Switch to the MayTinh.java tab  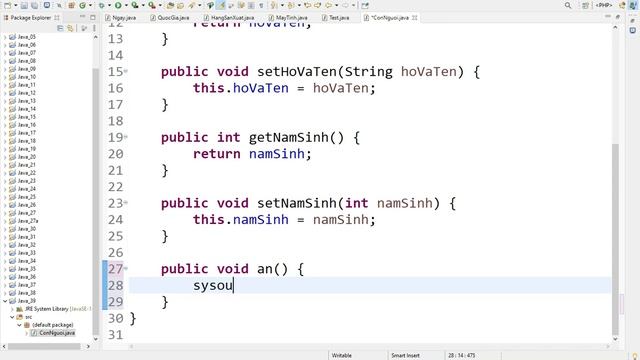coord(288,18)
